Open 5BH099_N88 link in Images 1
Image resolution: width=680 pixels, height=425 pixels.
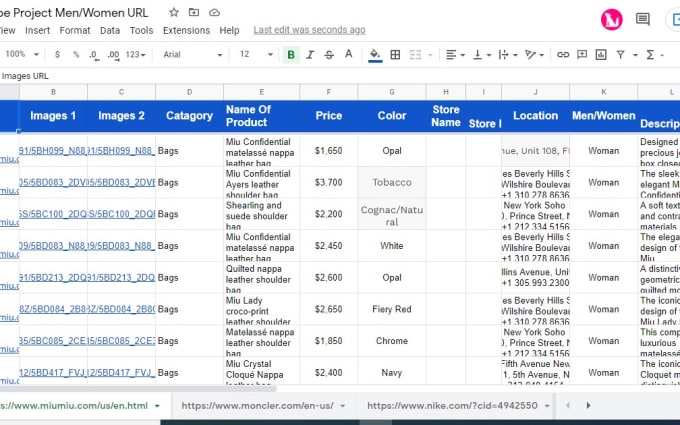pyautogui.click(x=53, y=151)
